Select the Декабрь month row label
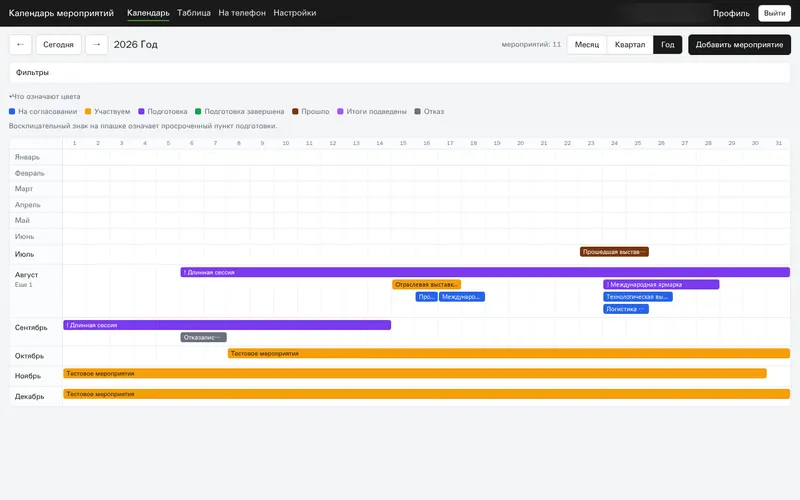 (x=29, y=396)
